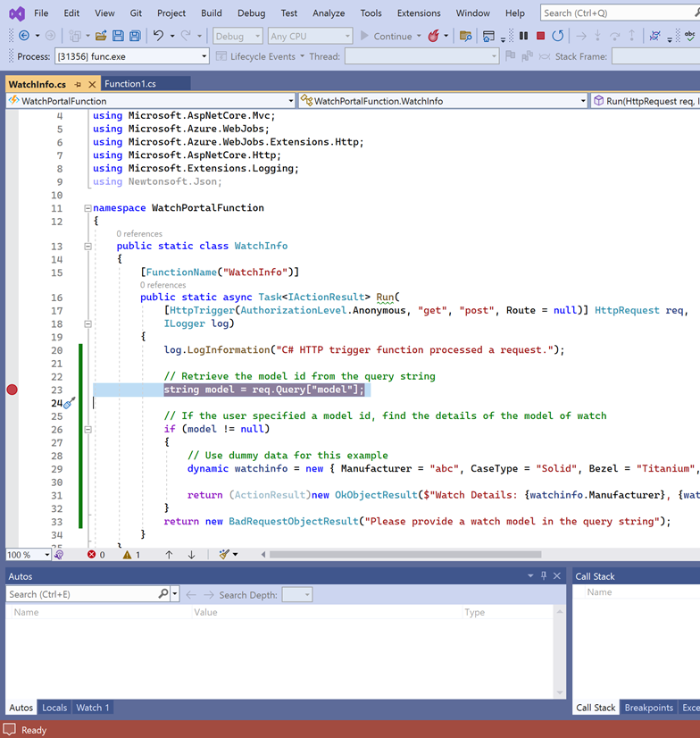Screen dimensions: 700x738
Task: Open the Git menu
Action: coord(136,13)
